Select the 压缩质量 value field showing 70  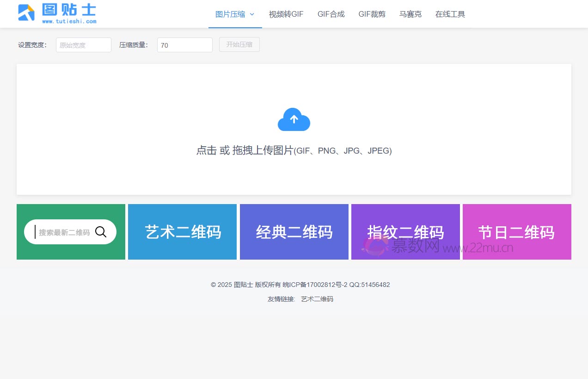[x=184, y=45]
